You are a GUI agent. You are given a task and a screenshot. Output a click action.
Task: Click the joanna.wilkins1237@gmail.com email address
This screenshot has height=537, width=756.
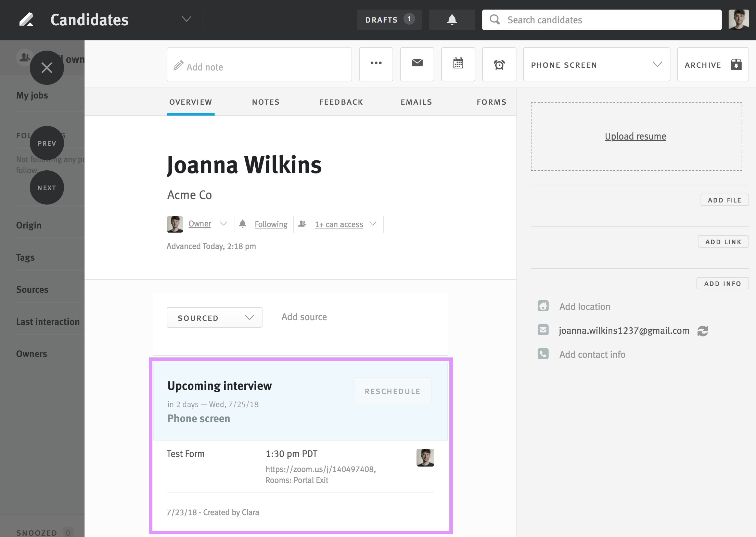[624, 330]
